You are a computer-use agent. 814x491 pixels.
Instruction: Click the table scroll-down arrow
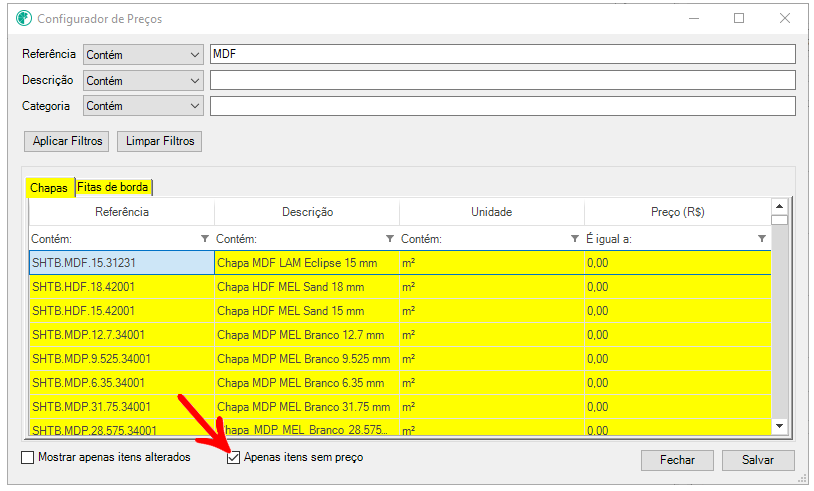click(779, 426)
